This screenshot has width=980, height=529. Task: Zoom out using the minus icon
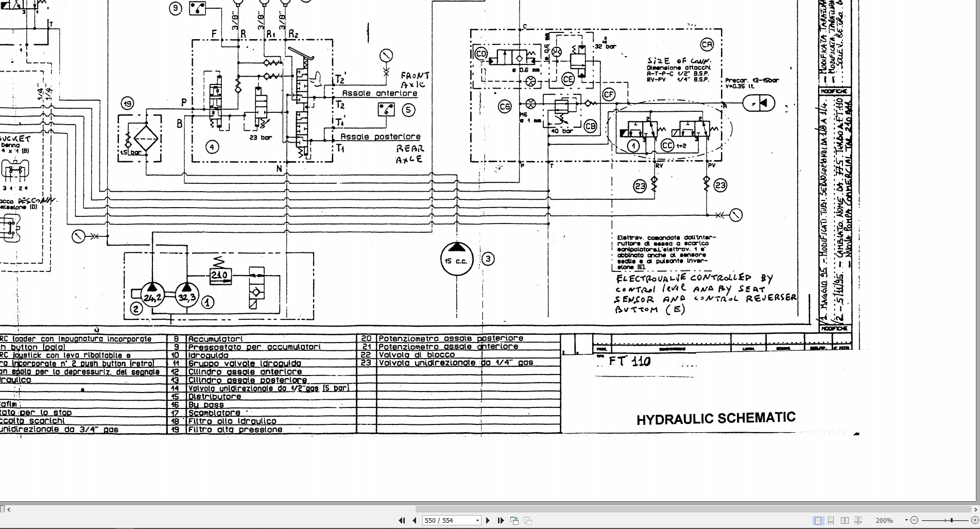coord(914,520)
